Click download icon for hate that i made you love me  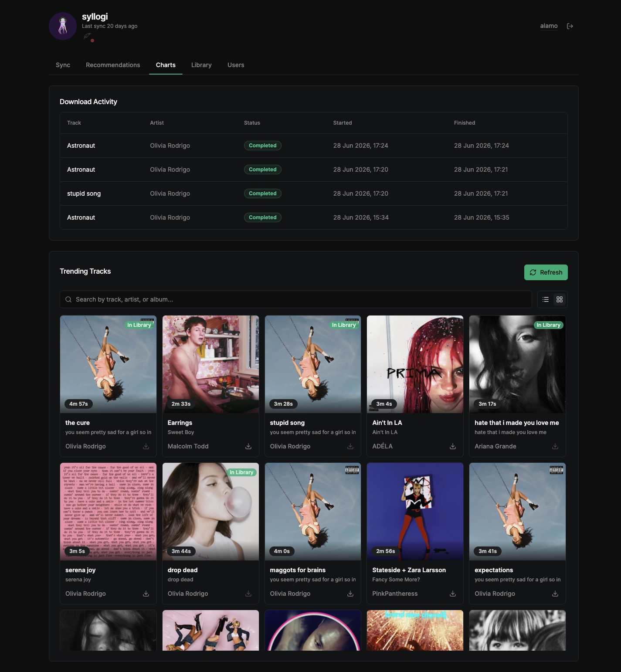click(x=555, y=446)
